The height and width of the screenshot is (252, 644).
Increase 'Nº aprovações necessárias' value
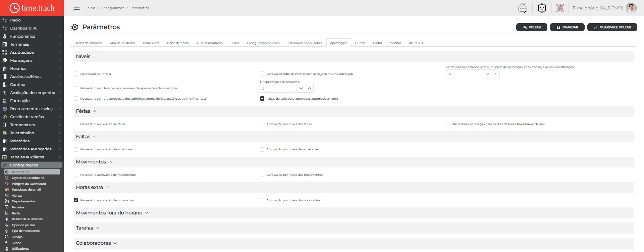[x=309, y=88]
